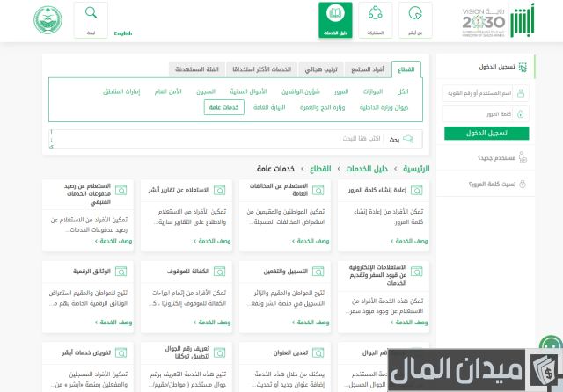Filter by الجوازات passports sector

(373, 91)
